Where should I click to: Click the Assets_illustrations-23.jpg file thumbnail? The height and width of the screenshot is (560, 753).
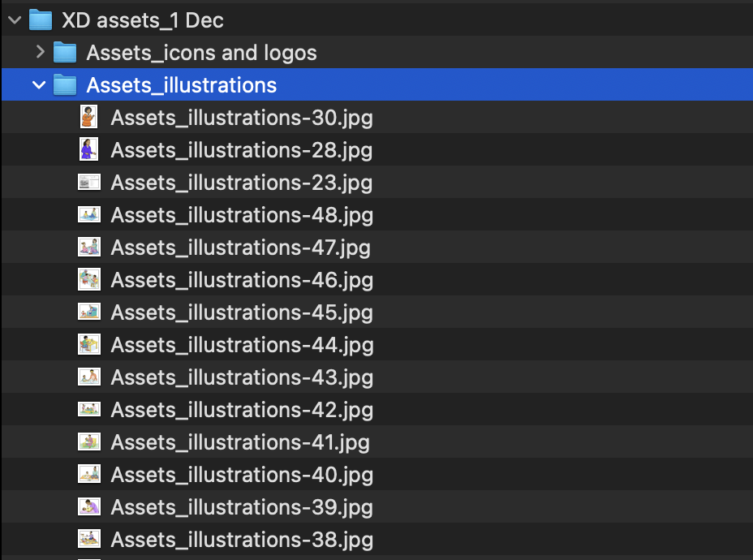tap(88, 183)
